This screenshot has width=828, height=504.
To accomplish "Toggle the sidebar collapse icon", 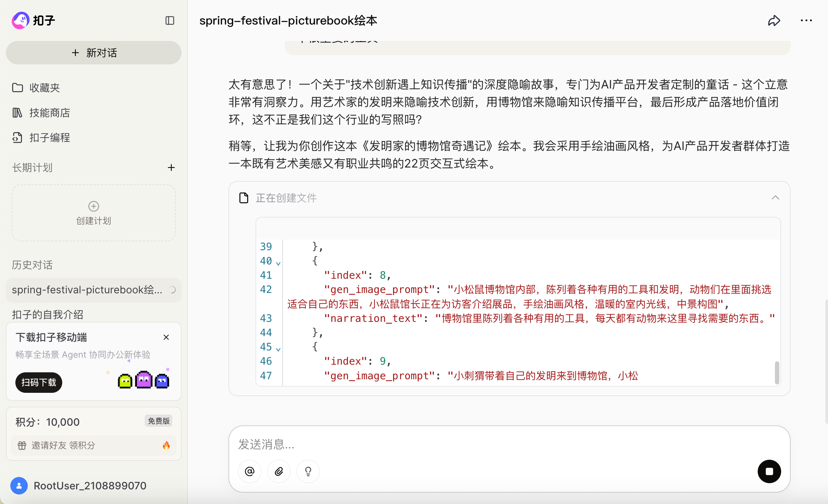I will (x=170, y=20).
